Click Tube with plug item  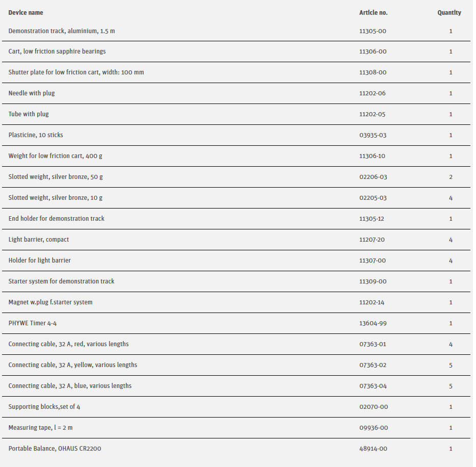[x=29, y=114]
